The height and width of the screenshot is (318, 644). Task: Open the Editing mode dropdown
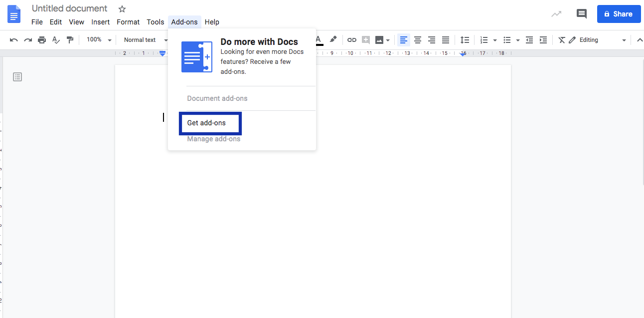click(597, 40)
